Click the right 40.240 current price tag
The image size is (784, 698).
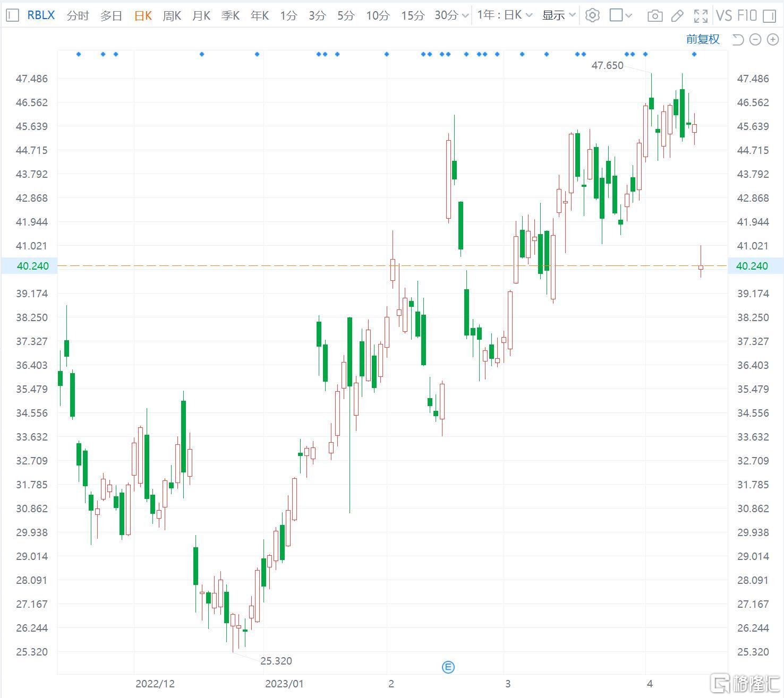[x=755, y=266]
